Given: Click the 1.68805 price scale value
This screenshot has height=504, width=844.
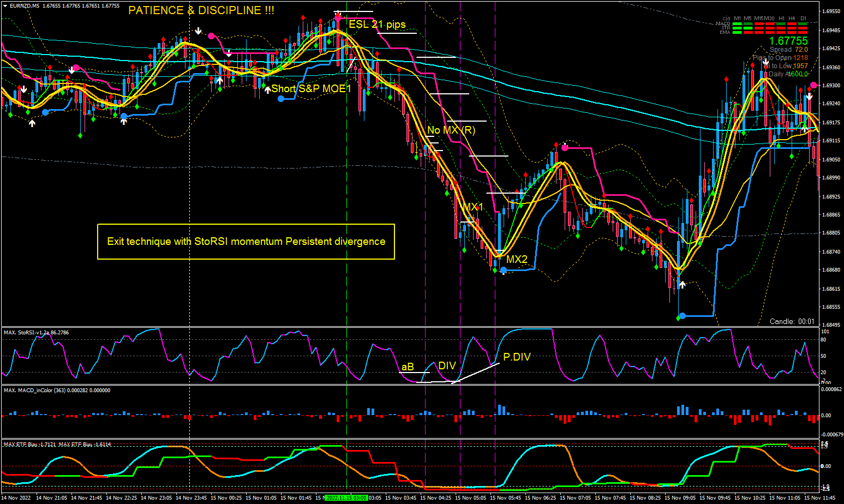Looking at the screenshot, I should click(x=830, y=233).
